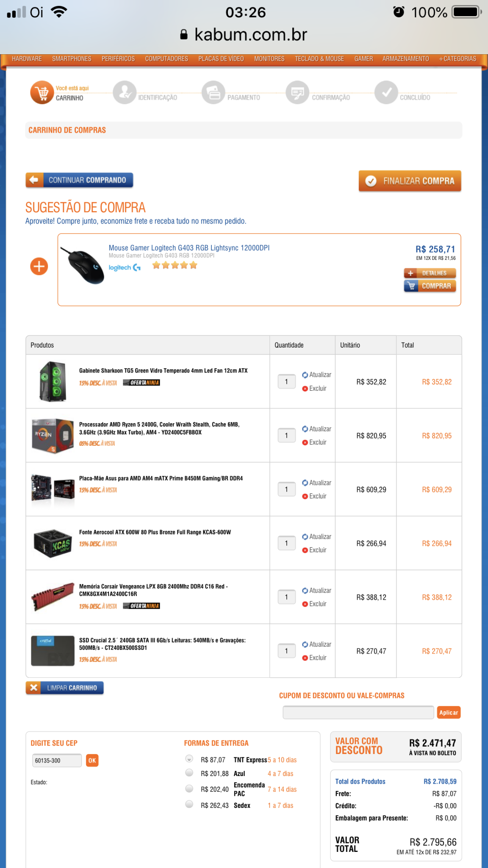Click the Corsair Vengeance memory thumbnail

pyautogui.click(x=53, y=597)
